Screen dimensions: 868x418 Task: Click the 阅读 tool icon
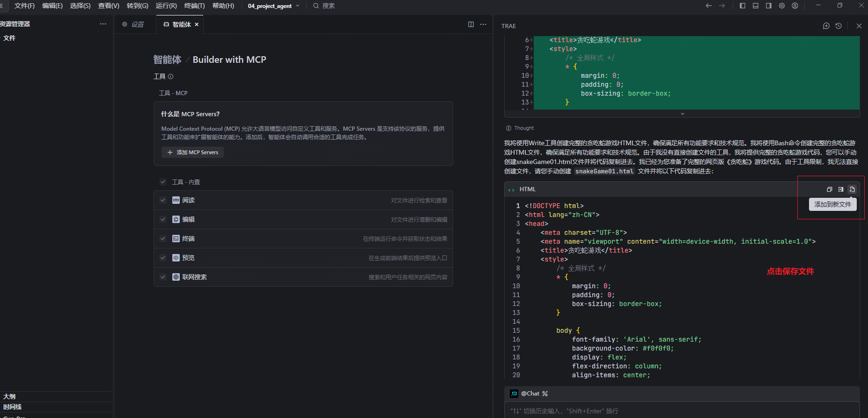click(176, 200)
